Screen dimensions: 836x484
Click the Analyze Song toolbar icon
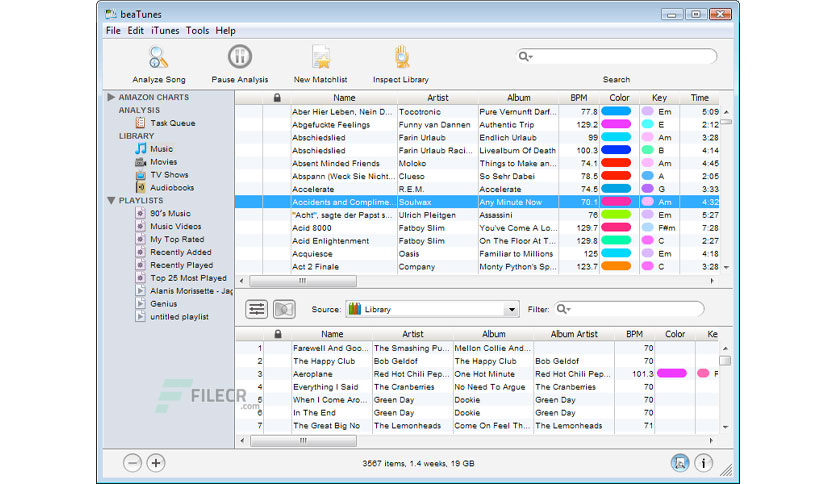point(158,58)
